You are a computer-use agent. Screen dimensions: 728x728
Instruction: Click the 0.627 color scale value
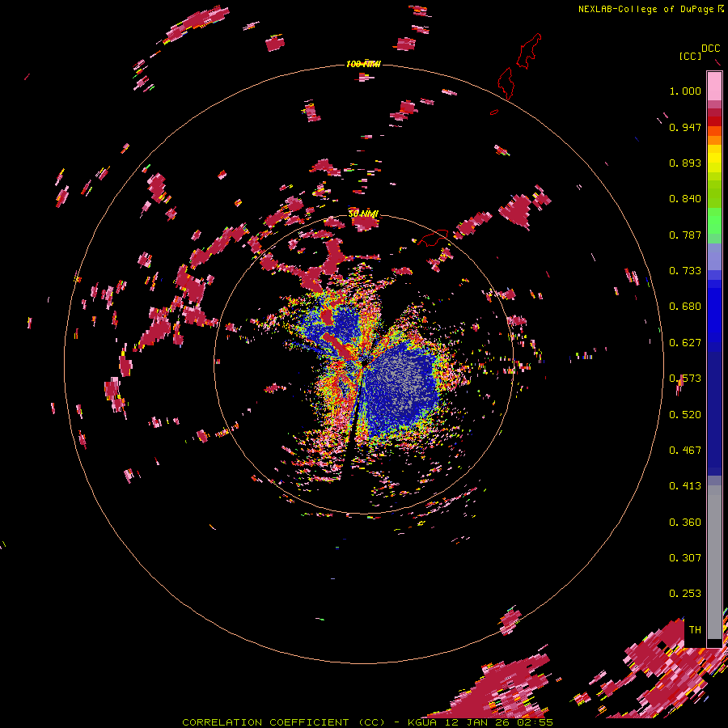pos(685,343)
